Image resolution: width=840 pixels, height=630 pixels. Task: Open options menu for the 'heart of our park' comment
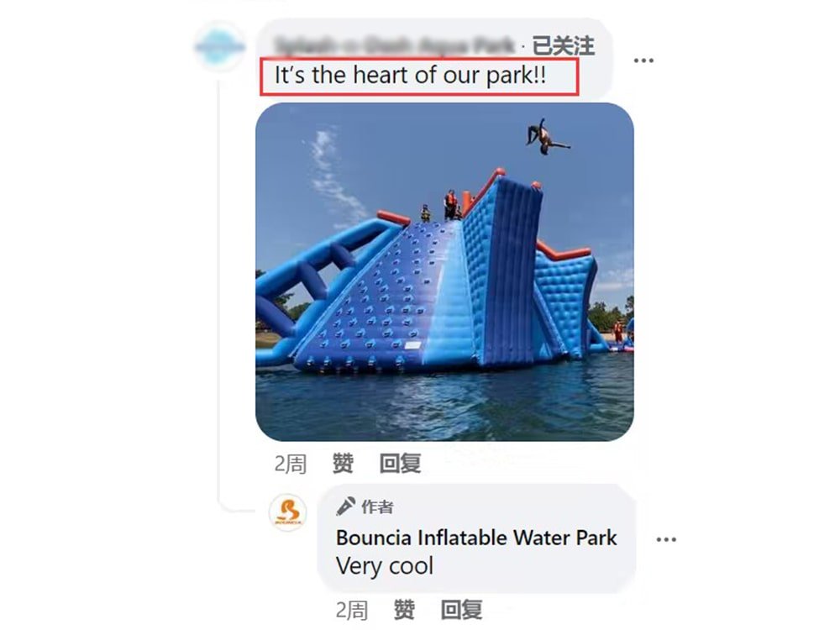[x=643, y=60]
